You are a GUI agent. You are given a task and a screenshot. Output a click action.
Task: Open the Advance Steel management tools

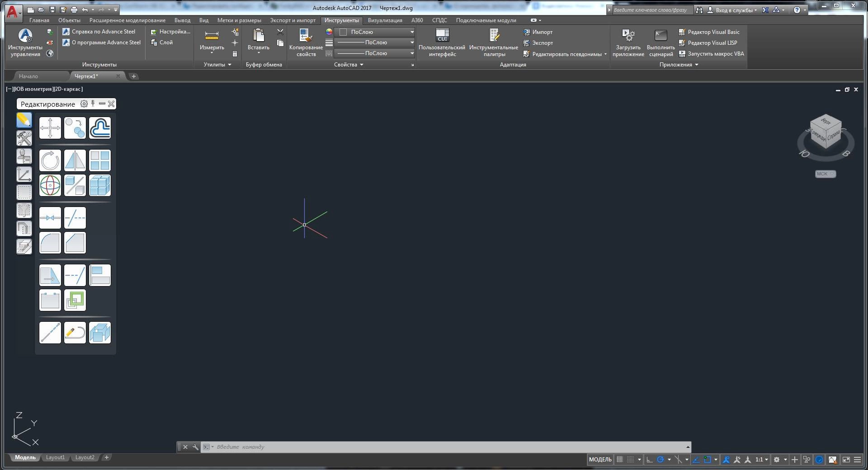pyautogui.click(x=25, y=42)
